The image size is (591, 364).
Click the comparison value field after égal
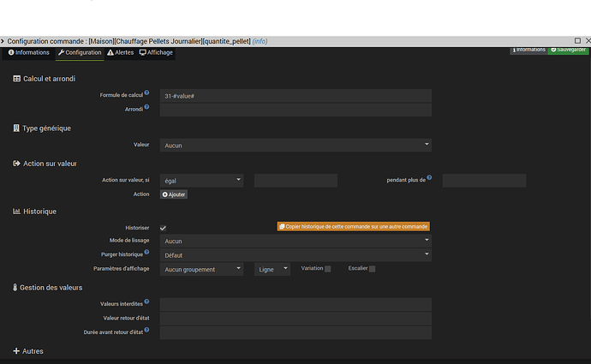[295, 181]
